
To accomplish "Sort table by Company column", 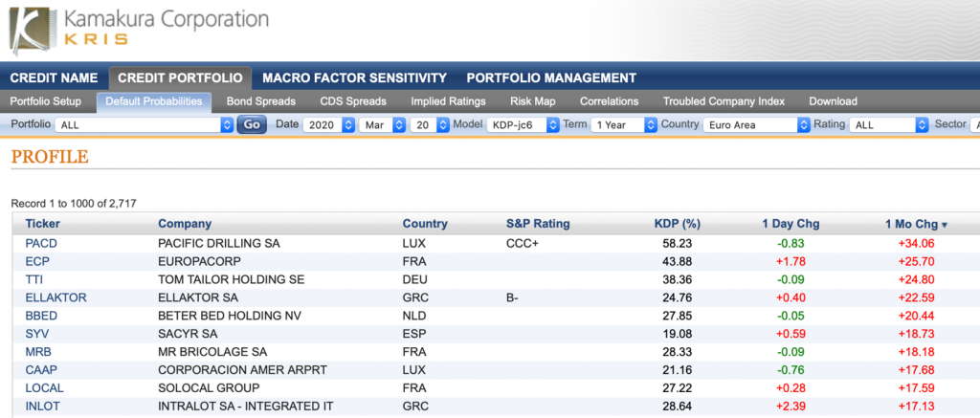I will [x=185, y=224].
